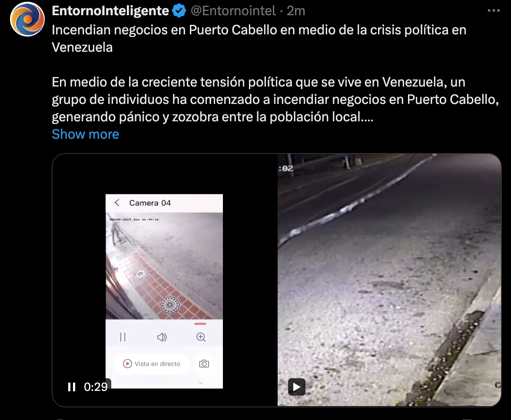
Task: Toggle the speaker sound icon in camera app
Action: 162,337
